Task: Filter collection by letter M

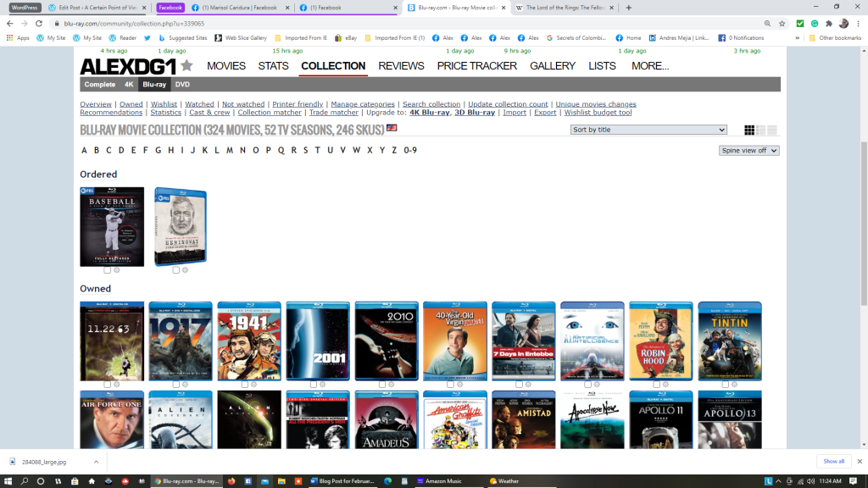Action: coord(230,151)
